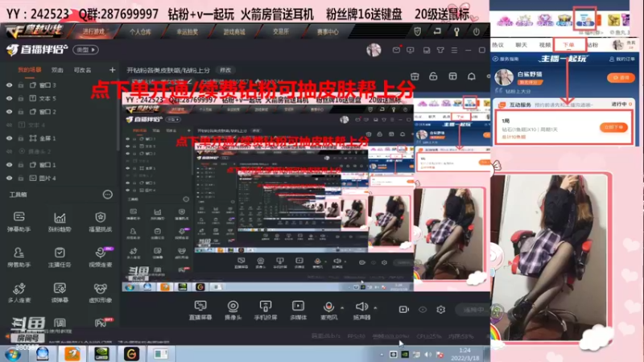Toggle preview eye icon in bottom bar

pyautogui.click(x=423, y=310)
